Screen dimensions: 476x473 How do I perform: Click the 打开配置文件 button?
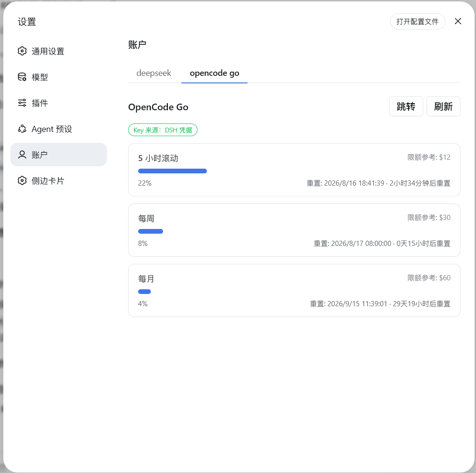pyautogui.click(x=418, y=22)
